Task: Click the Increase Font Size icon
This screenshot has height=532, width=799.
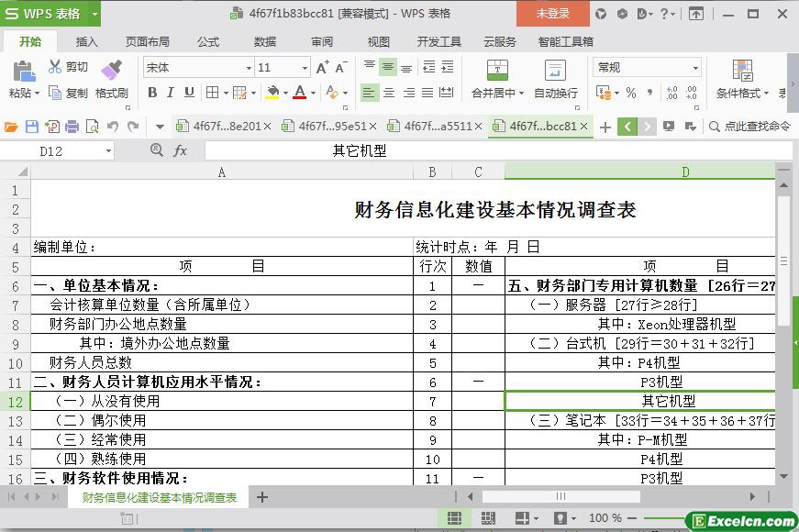Action: [x=322, y=68]
